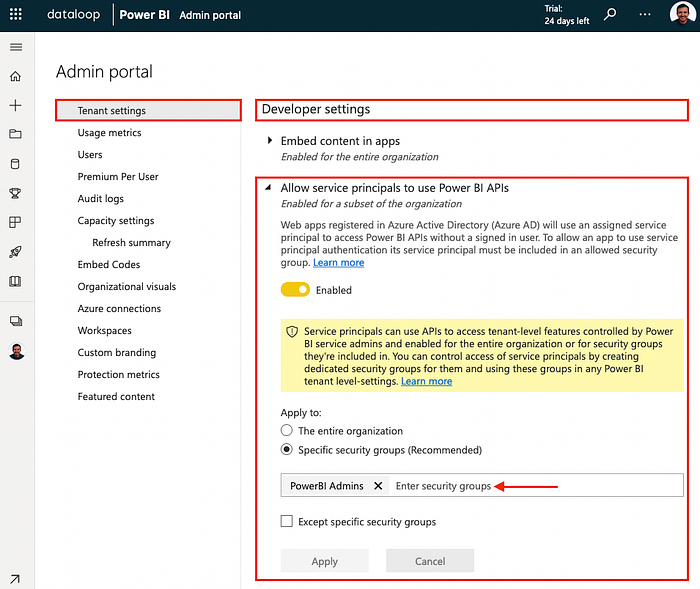700x589 pixels.
Task: Toggle the Enabled switch off
Action: point(295,289)
